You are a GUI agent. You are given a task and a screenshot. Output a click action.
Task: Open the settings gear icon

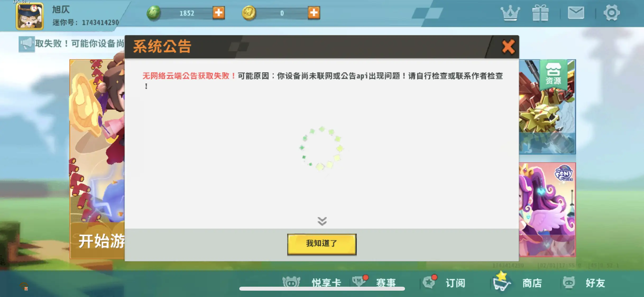[x=611, y=13]
